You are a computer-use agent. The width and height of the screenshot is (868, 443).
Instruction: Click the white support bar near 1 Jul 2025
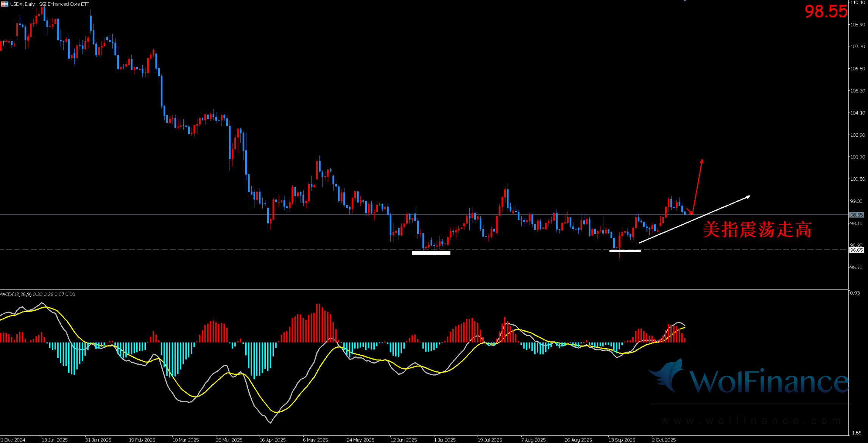click(431, 253)
